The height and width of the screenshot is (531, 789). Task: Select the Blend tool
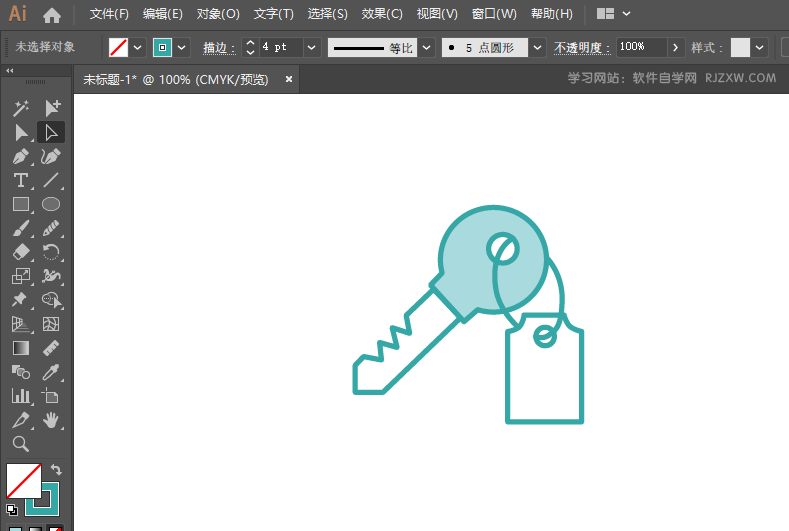pyautogui.click(x=21, y=372)
